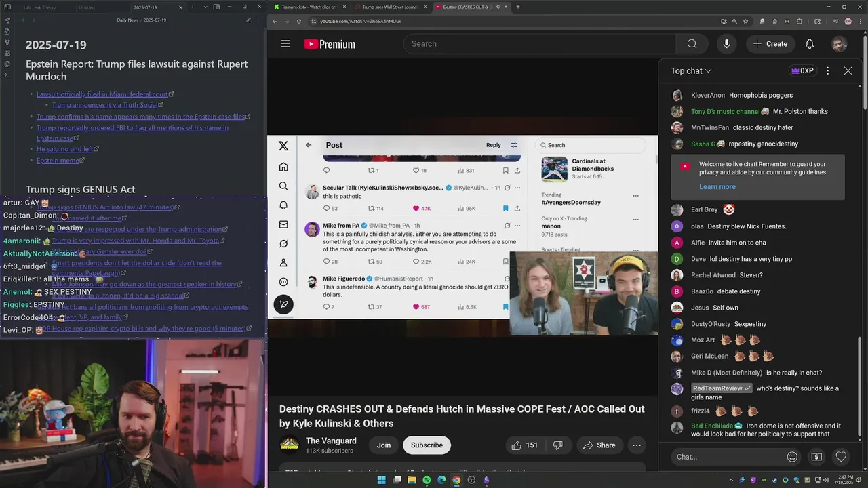
Task: Open a new Chrome tab
Action: click(518, 7)
